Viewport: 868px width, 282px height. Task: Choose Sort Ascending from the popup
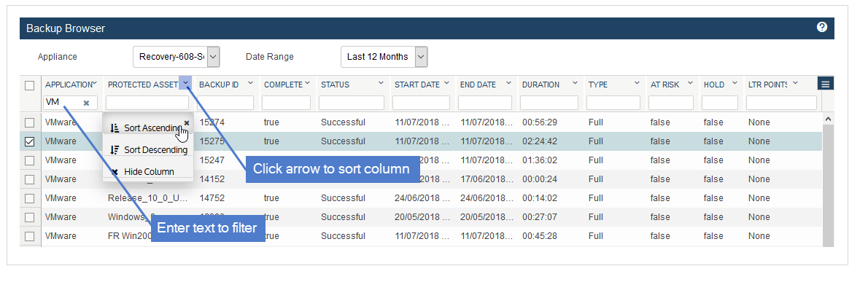(x=147, y=128)
